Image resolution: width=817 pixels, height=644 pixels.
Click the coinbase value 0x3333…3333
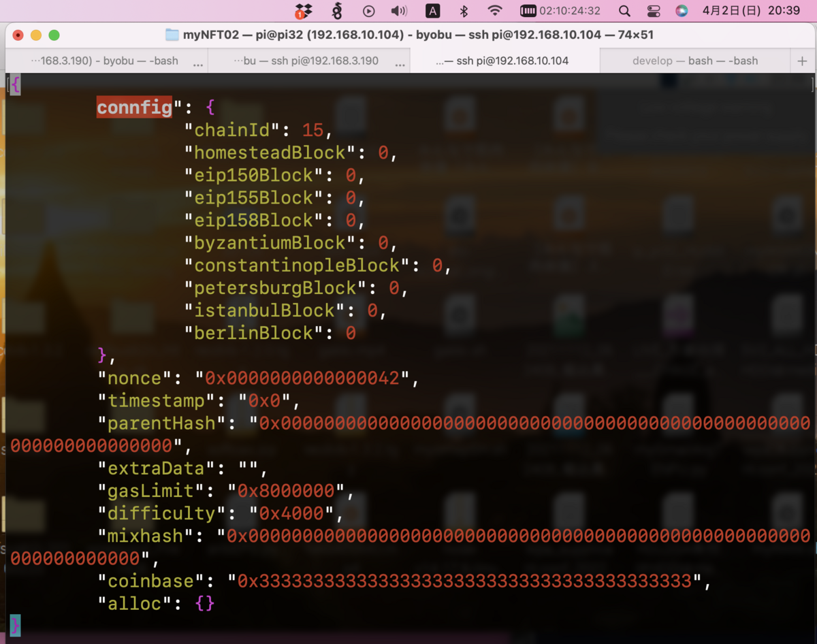point(464,581)
